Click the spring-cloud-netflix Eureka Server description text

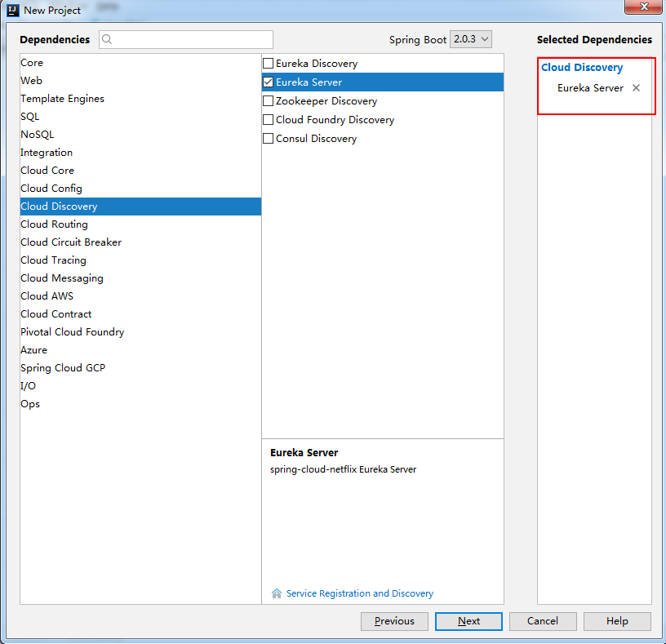[343, 469]
